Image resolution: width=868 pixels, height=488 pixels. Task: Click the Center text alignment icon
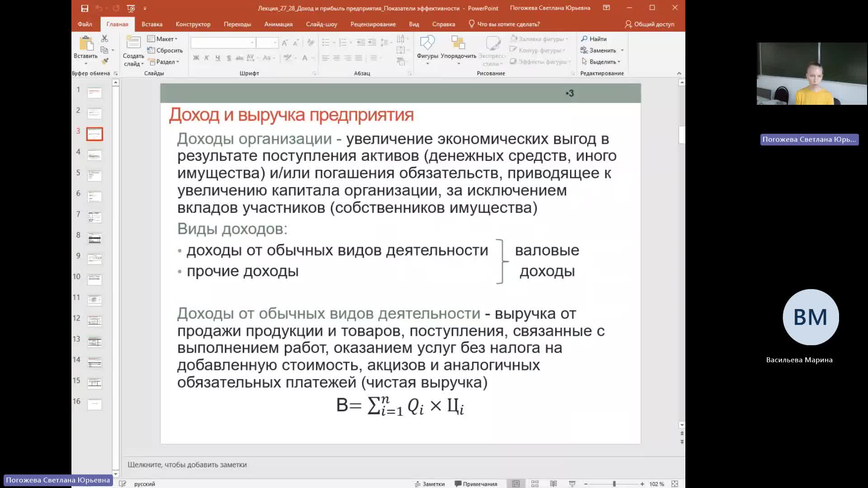coord(336,58)
